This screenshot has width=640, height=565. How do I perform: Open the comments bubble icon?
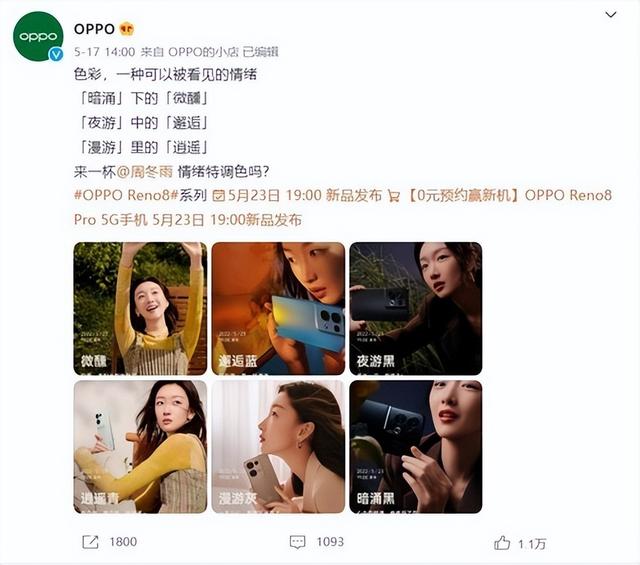297,542
